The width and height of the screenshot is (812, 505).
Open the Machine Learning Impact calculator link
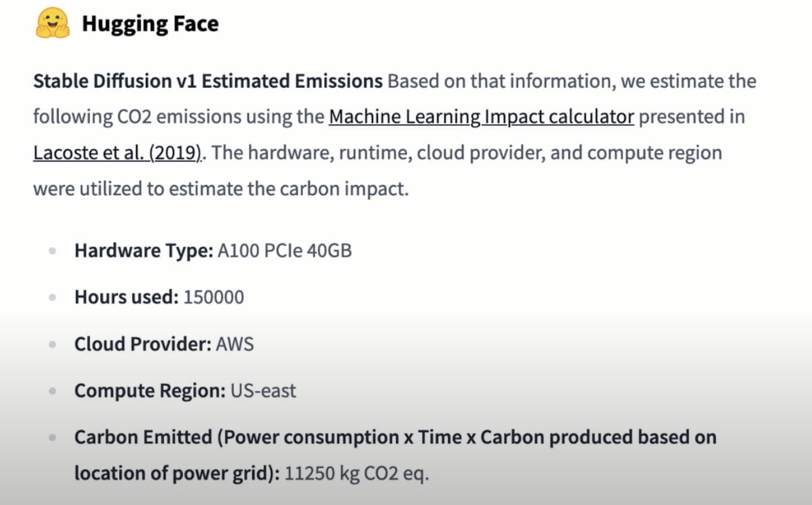[481, 117]
